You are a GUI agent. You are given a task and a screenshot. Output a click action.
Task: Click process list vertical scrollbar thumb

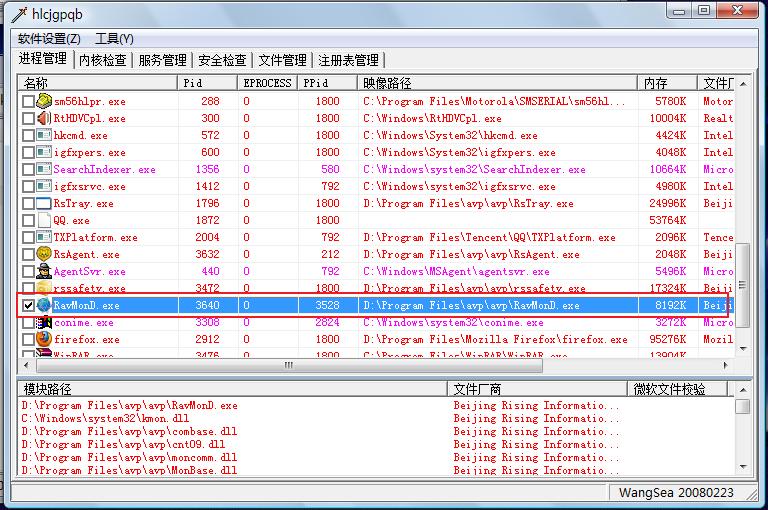743,284
